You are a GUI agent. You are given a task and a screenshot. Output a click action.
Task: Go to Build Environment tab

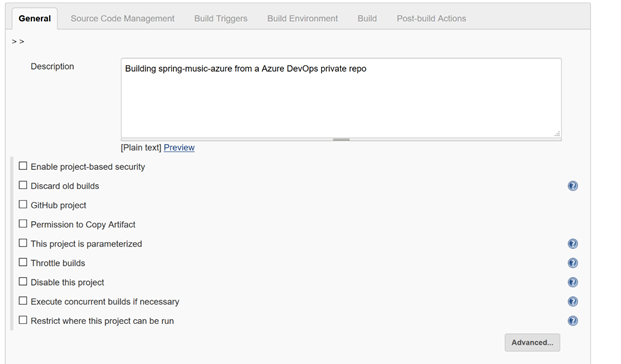(x=303, y=19)
